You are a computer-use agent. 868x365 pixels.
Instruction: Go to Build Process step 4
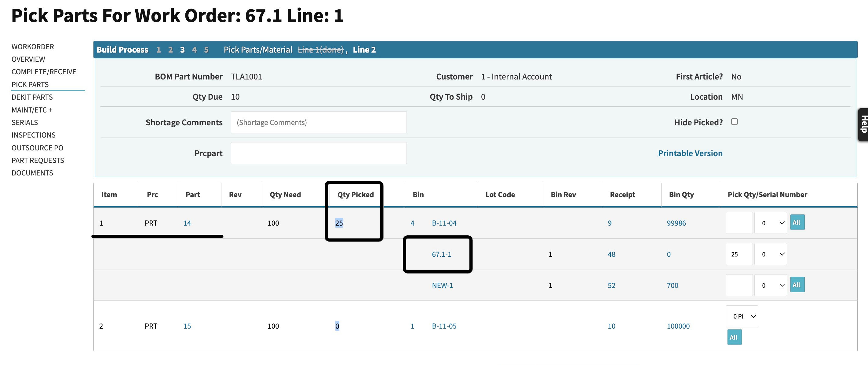[x=194, y=50]
